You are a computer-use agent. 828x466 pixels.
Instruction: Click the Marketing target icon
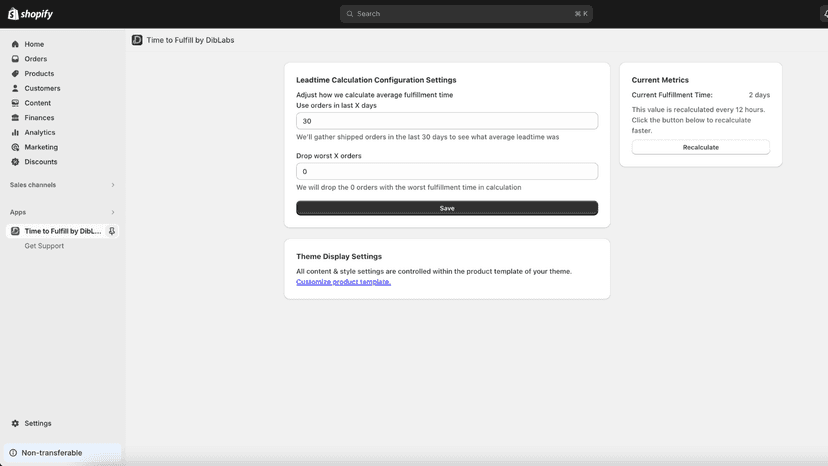15,147
